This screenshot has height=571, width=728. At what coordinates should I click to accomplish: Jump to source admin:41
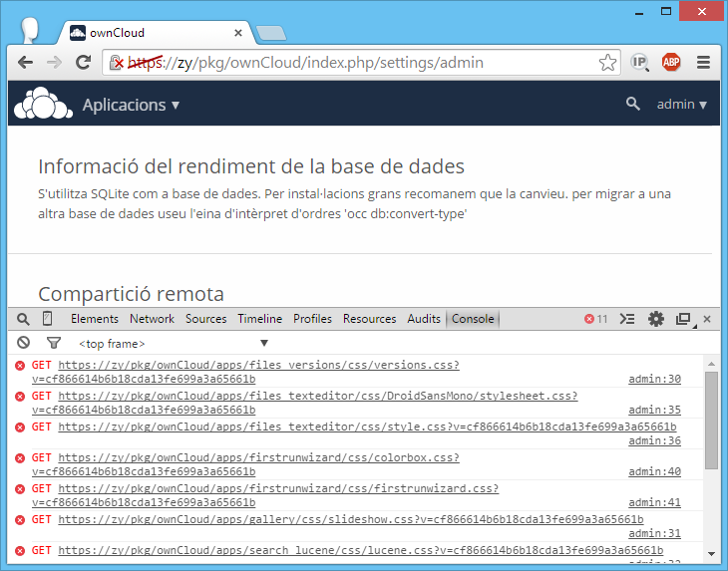(x=654, y=502)
